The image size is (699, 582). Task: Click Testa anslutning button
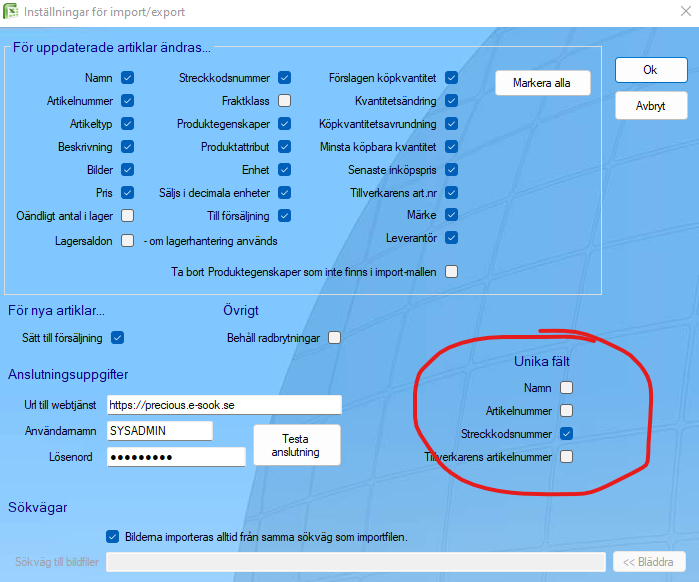pos(297,445)
